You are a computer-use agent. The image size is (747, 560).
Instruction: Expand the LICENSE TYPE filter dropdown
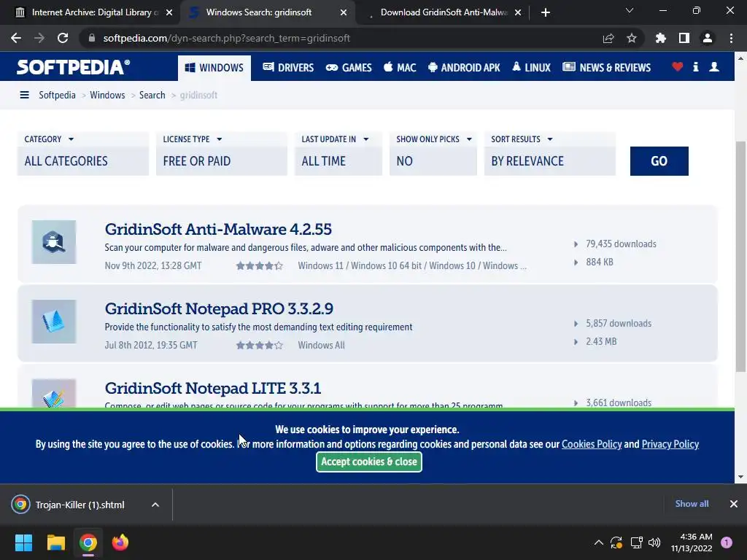(x=222, y=153)
